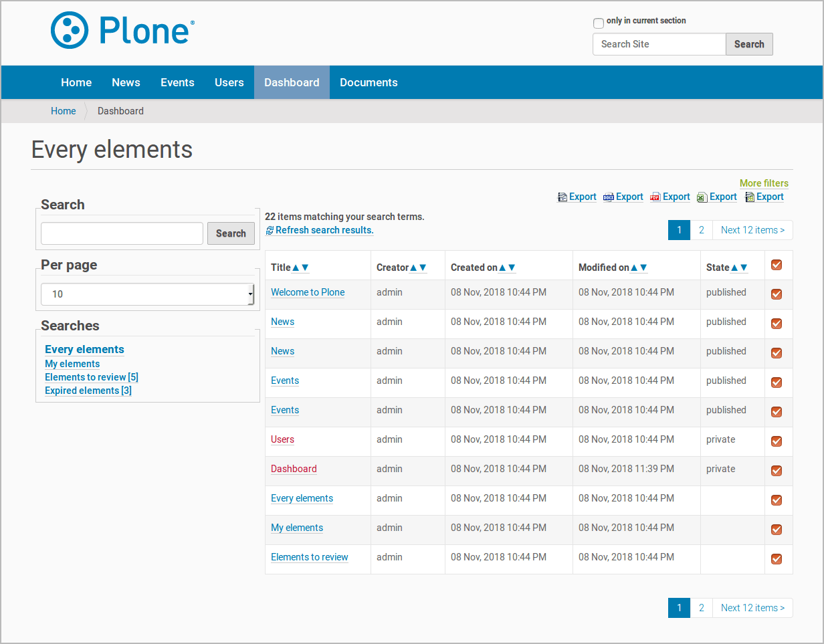Click published state in Welcome to Plone row
Viewport: 824px width, 644px height.
[726, 292]
